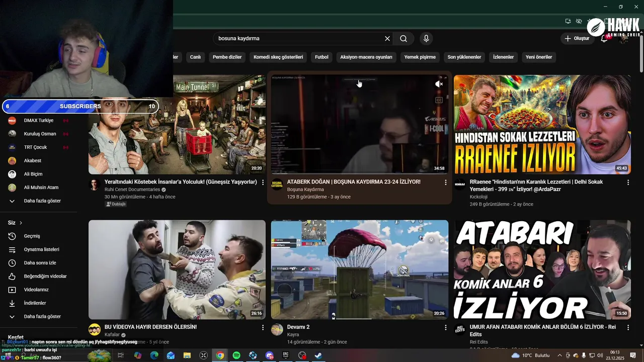Image resolution: width=644 pixels, height=362 pixels.
Task: Open Microsoft Edge from the taskbar
Action: pyautogui.click(x=154, y=355)
